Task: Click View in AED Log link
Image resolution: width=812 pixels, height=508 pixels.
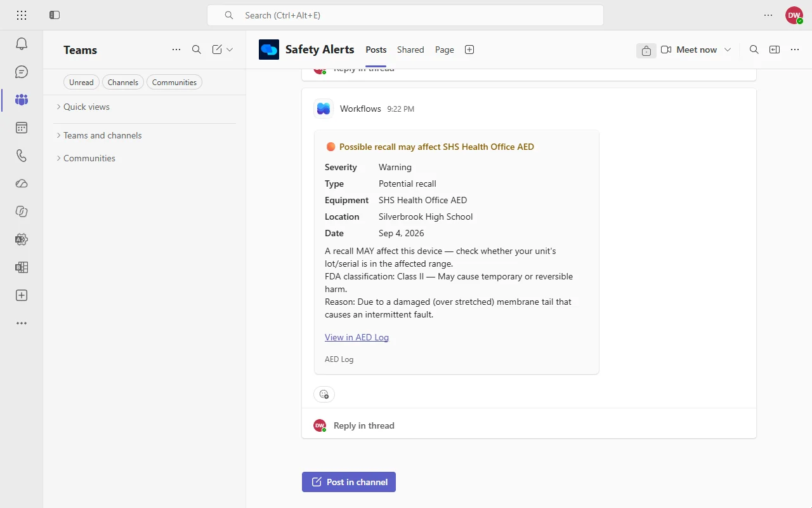Action: click(x=357, y=337)
